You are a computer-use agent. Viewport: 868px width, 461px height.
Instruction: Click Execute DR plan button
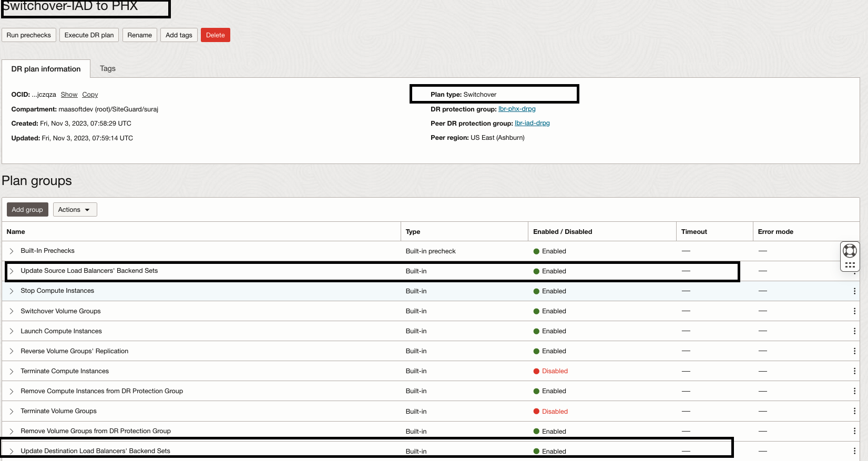tap(89, 35)
